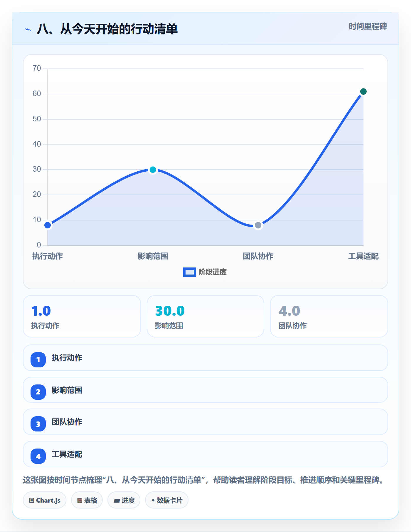Click the number 3 badge for 团队协作
Viewport: 411px width, 532px height.
[x=38, y=424]
